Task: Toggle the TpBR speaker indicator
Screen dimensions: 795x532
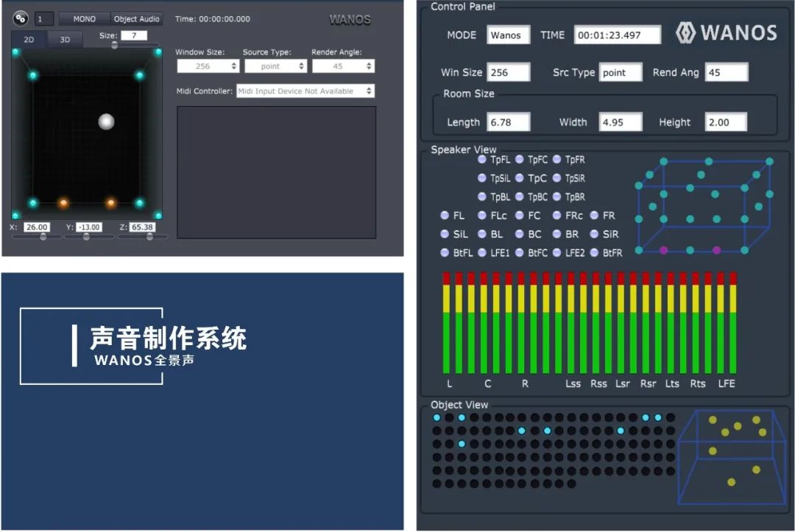Action: (556, 196)
